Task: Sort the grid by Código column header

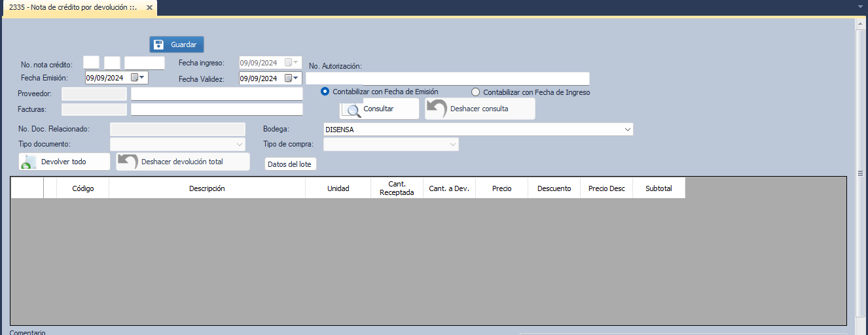Action: 83,188
